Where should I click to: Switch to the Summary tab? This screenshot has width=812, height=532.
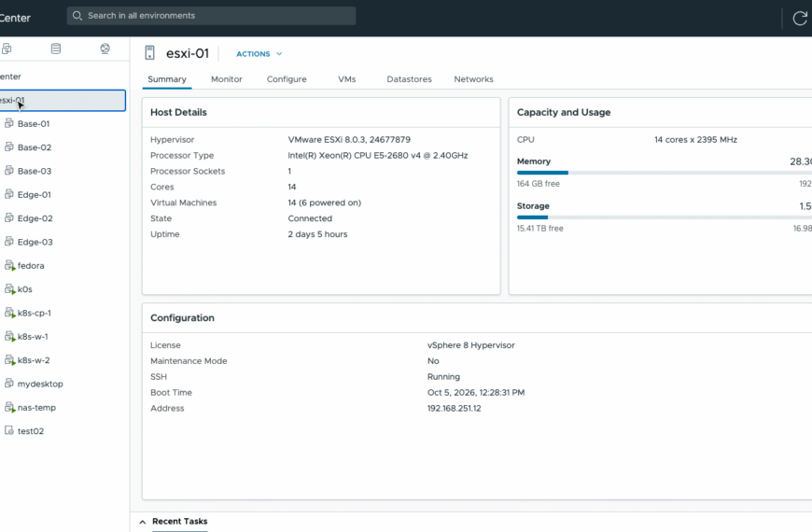coord(167,79)
